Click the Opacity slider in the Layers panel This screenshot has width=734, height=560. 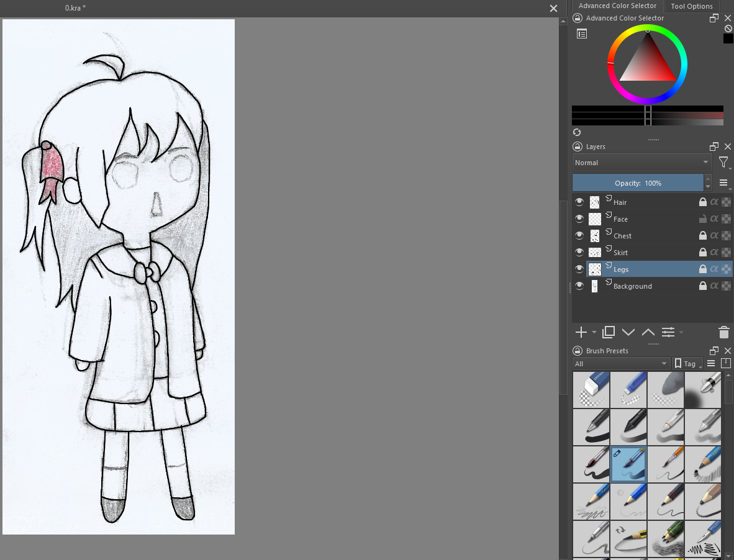click(x=638, y=183)
